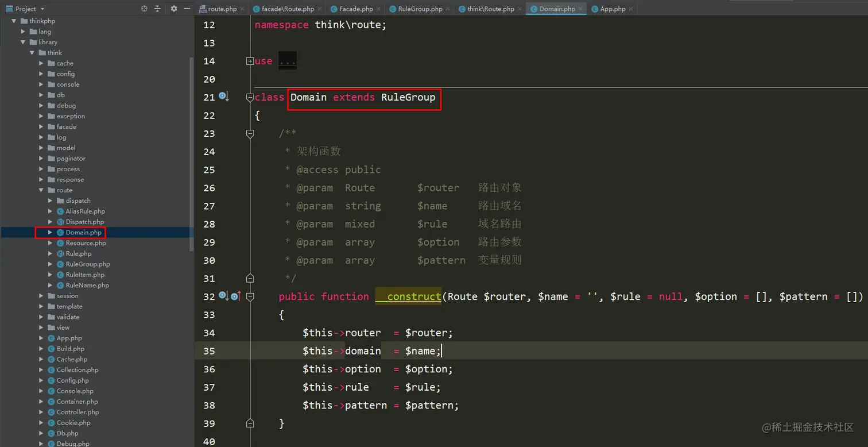Select RuleName.php in project tree
The width and height of the screenshot is (868, 447).
coord(87,285)
